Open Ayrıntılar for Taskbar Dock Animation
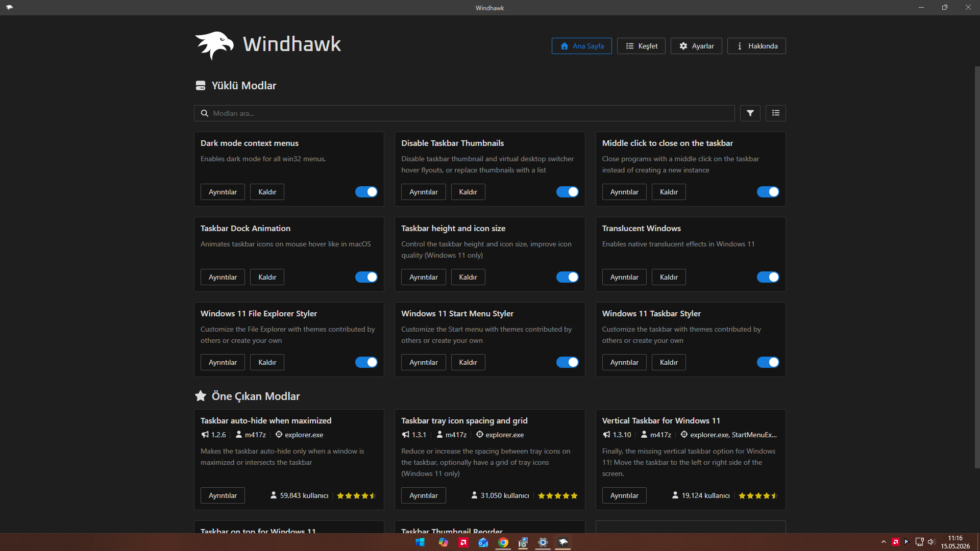The image size is (980, 551). pyautogui.click(x=223, y=277)
